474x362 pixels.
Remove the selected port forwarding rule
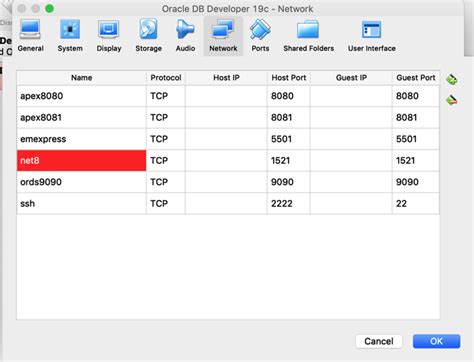[452, 100]
